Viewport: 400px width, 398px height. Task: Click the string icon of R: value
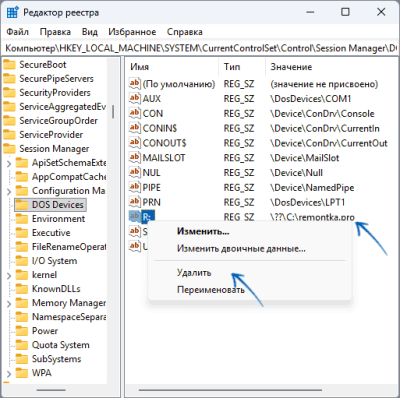(x=135, y=216)
